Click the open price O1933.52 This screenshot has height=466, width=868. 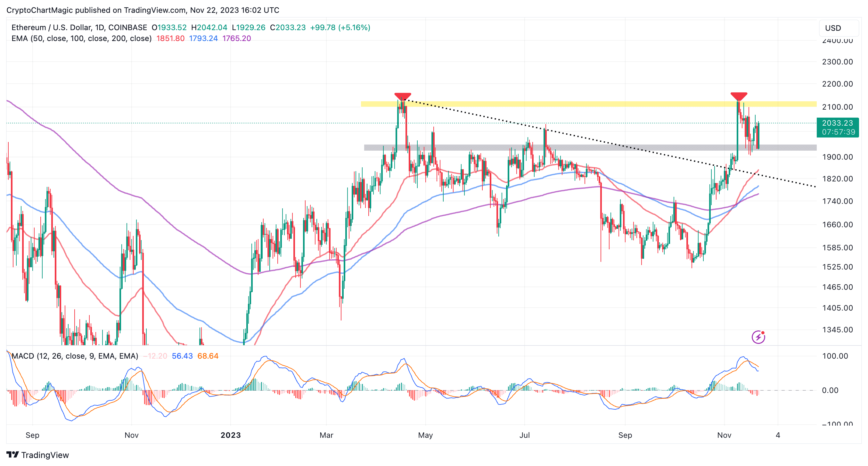169,27
